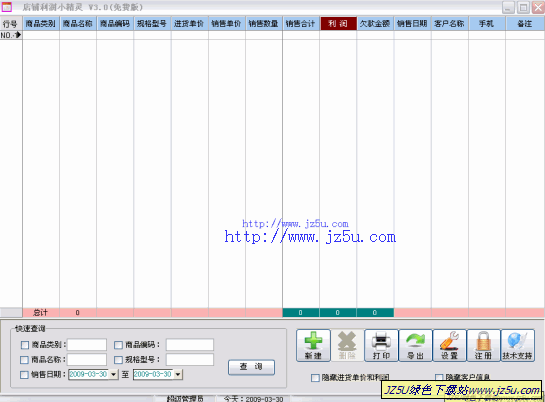Click the 规格型号 column header
The image size is (545, 402).
point(152,24)
